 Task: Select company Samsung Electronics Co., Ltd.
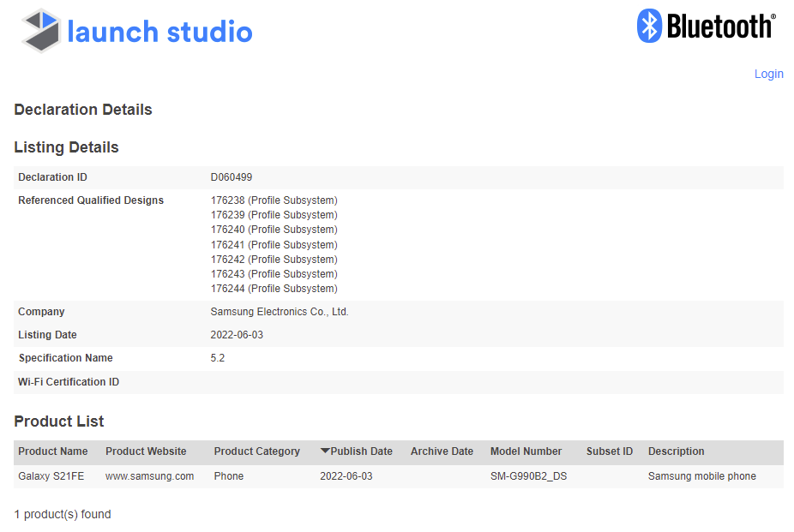tap(280, 312)
